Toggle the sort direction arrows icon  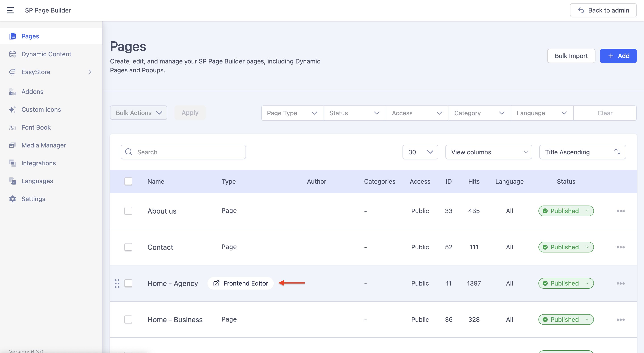click(617, 152)
